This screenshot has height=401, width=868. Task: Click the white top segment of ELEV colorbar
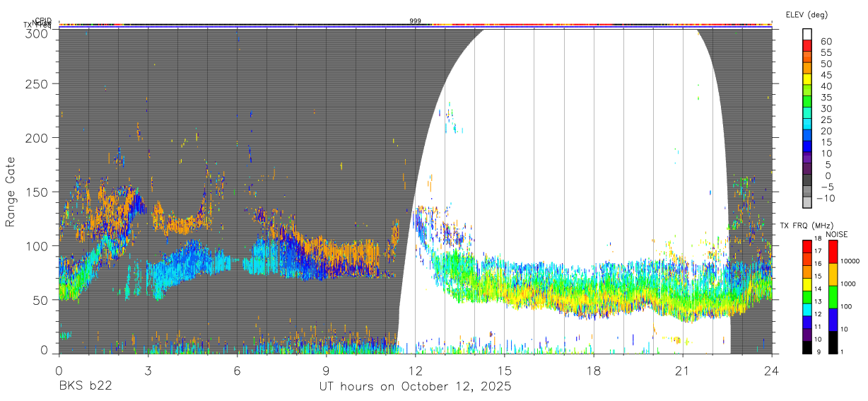(x=807, y=34)
